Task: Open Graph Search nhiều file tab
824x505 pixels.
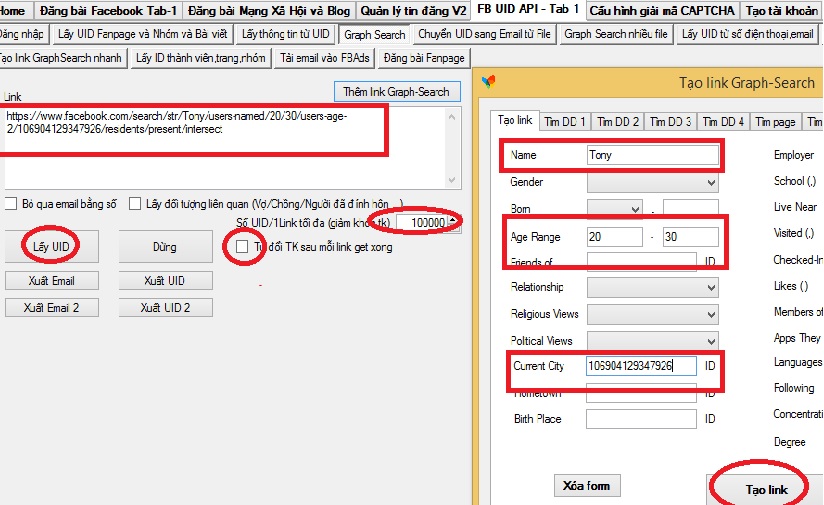Action: point(615,34)
